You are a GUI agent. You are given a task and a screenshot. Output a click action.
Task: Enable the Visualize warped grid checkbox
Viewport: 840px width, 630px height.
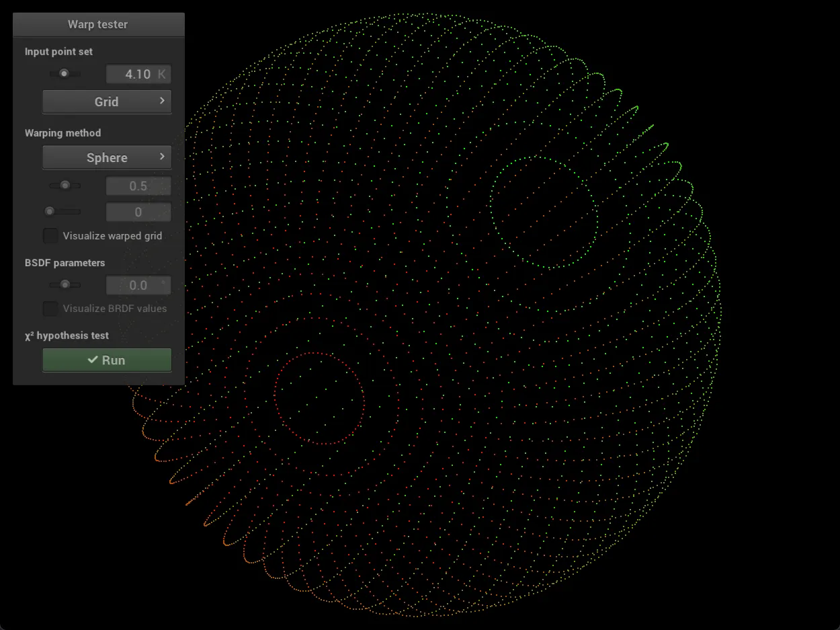[50, 235]
